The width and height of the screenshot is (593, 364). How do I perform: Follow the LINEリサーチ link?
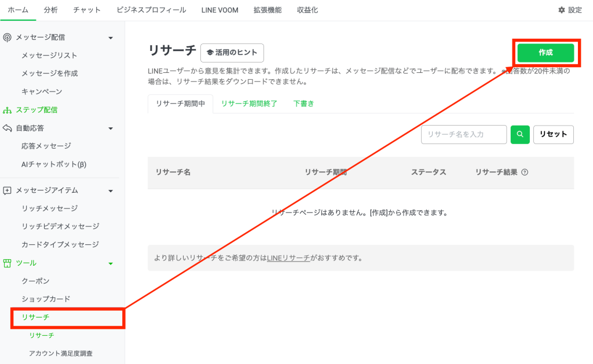[288, 258]
